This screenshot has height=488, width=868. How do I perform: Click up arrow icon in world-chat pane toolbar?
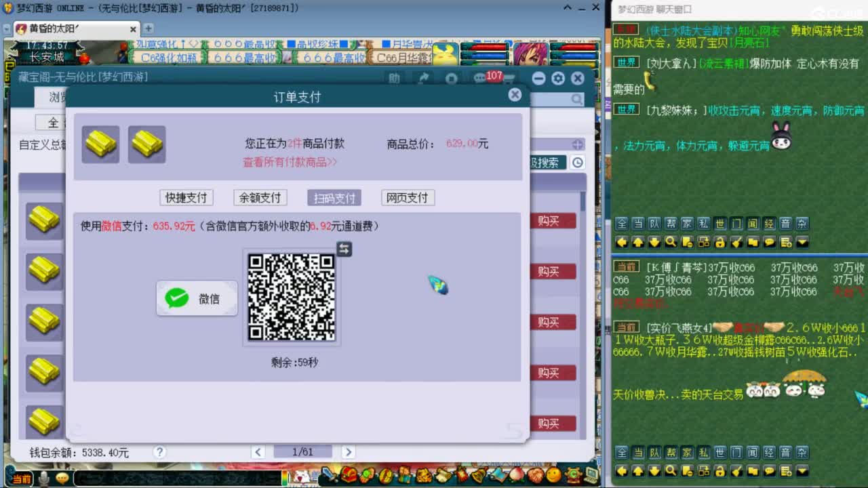pos(638,242)
